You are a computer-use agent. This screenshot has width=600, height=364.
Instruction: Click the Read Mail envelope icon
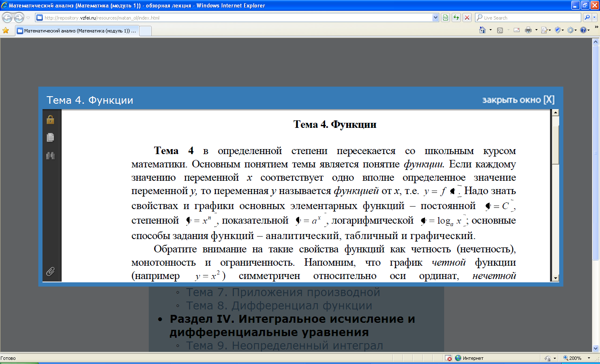pos(517,30)
